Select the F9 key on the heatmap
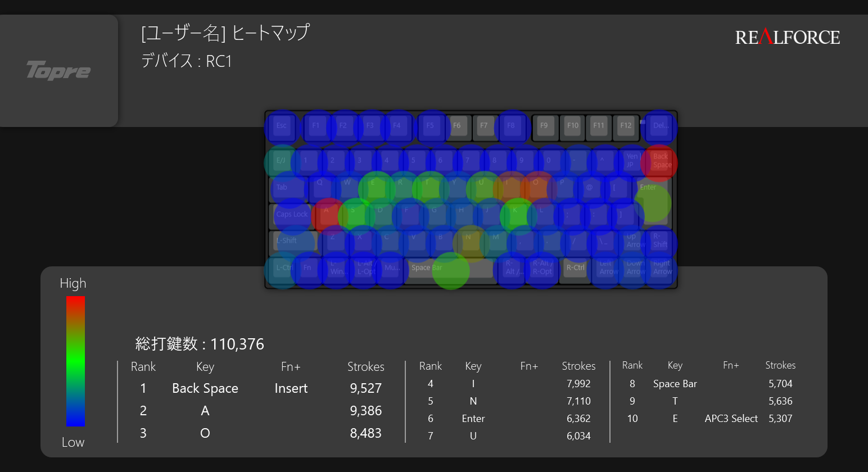 [x=545, y=127]
